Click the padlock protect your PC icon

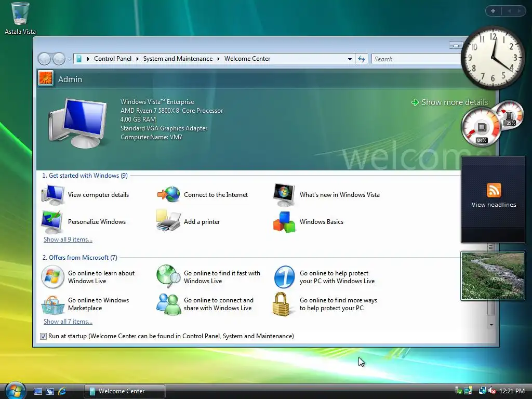point(281,304)
